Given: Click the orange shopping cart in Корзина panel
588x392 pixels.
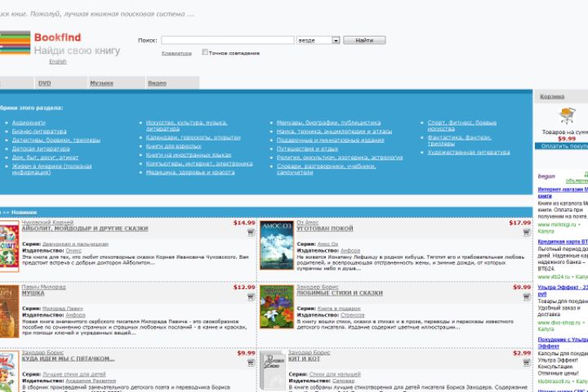Looking at the screenshot, I should [567, 115].
